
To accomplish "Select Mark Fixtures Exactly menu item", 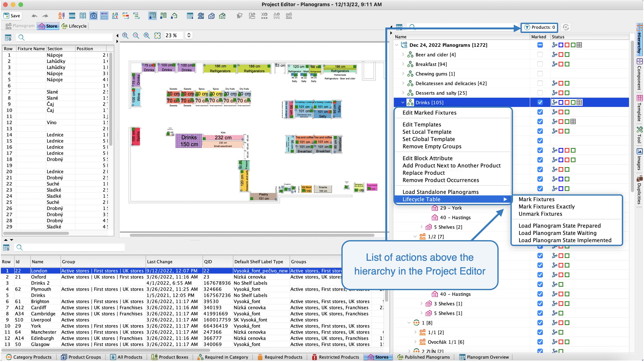I will (x=547, y=206).
